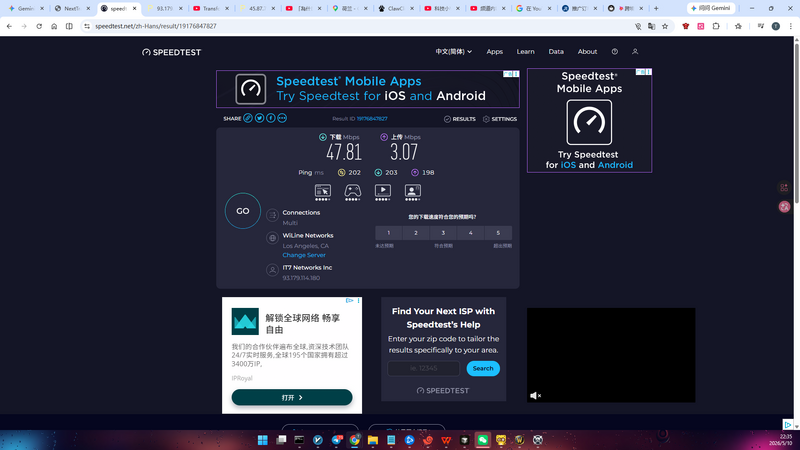Click the download latency icon beside 203
The width and height of the screenshot is (800, 450).
coord(378,172)
